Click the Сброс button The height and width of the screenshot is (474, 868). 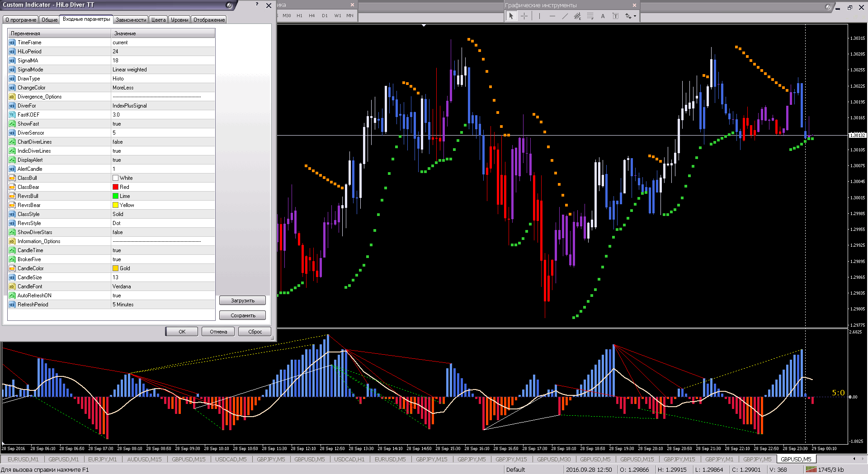pyautogui.click(x=255, y=332)
